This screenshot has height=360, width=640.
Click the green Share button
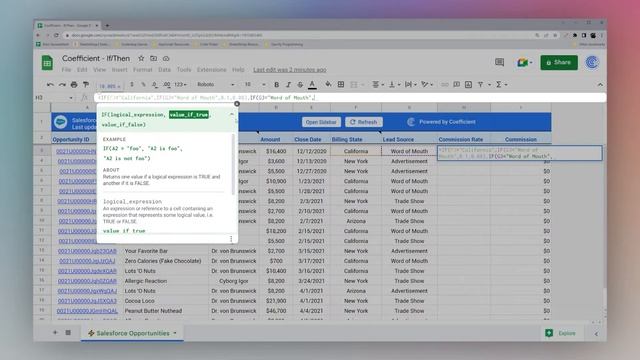coord(559,62)
